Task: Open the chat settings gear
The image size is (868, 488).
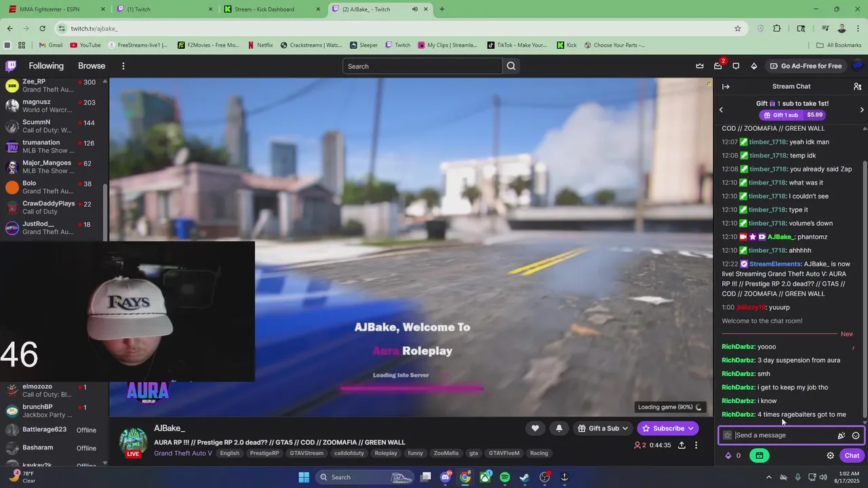Action: click(x=830, y=455)
